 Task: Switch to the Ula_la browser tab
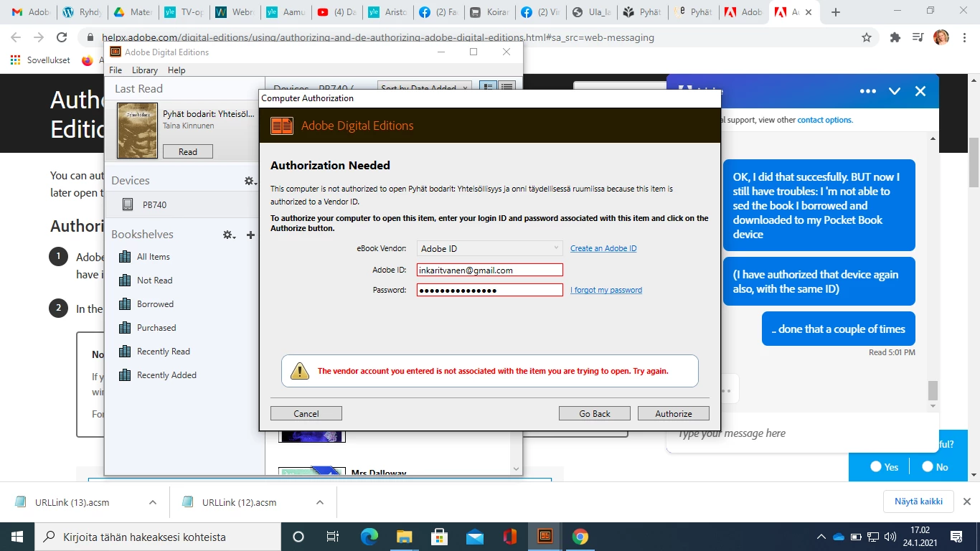point(590,12)
